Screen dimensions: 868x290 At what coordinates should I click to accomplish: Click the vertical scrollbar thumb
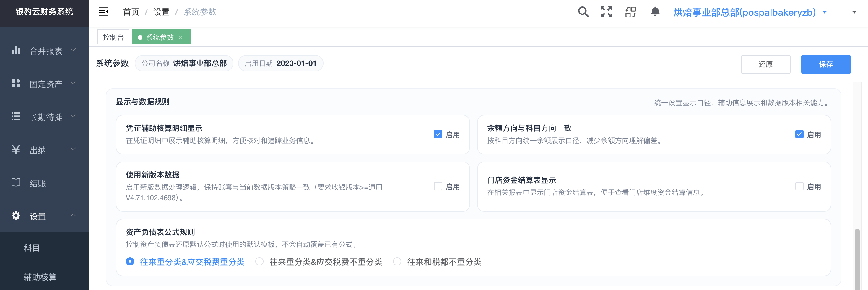857,259
